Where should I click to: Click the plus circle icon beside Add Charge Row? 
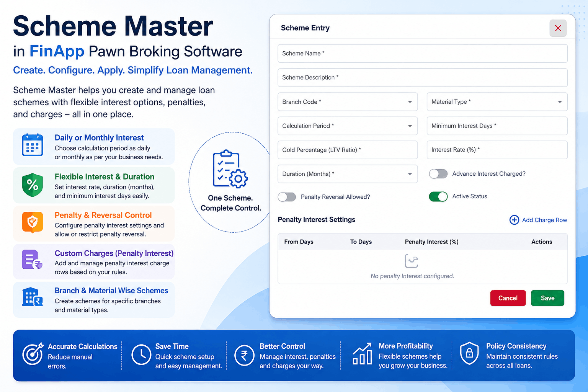[x=514, y=220]
